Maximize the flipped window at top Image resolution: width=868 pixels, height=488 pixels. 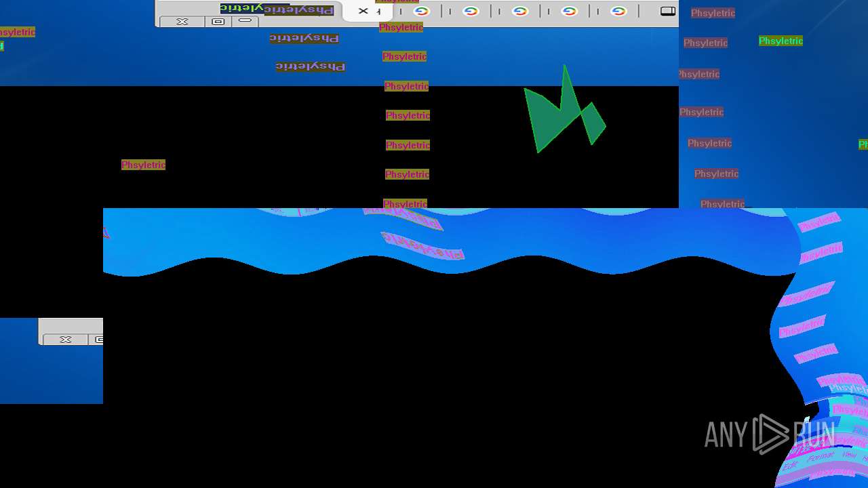point(218,22)
